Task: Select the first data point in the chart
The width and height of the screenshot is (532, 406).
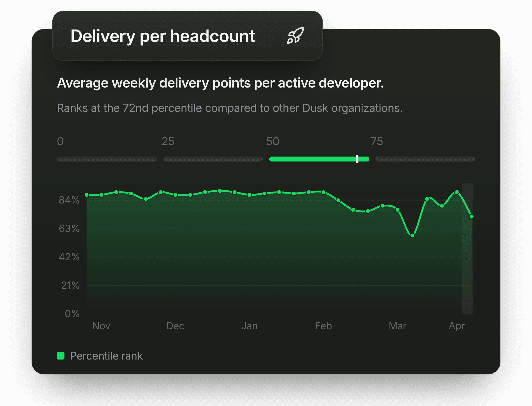Action: click(87, 195)
